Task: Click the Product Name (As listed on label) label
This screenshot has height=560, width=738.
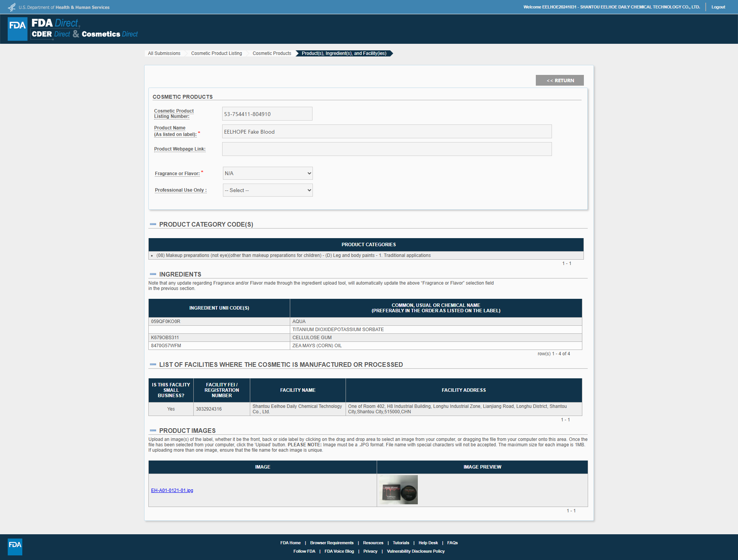Action: (x=175, y=131)
